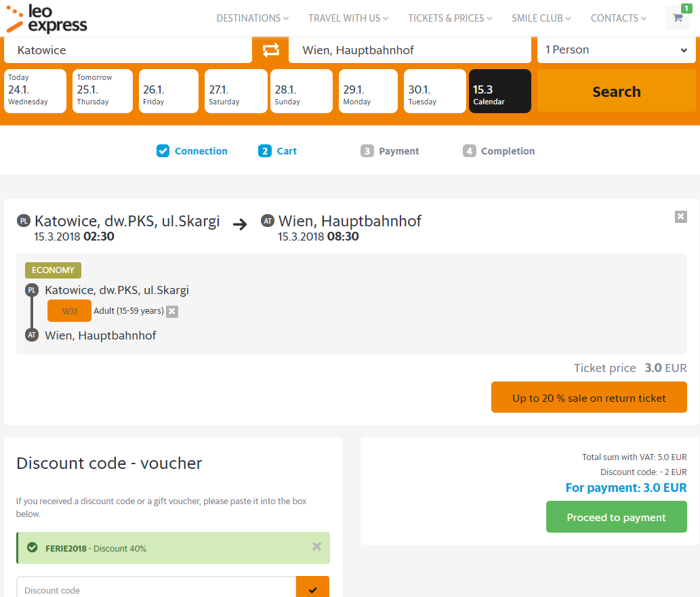Click the step 4 Completion badge

(469, 151)
